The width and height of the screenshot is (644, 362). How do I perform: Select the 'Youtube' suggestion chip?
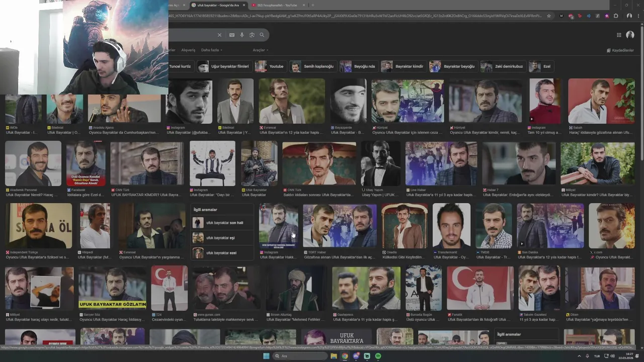270,66
